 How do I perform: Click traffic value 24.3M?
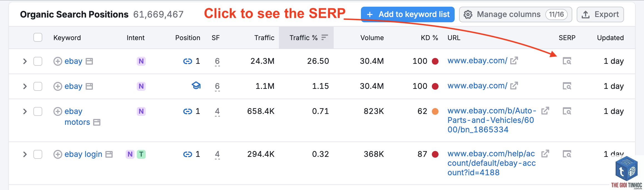[x=262, y=61]
